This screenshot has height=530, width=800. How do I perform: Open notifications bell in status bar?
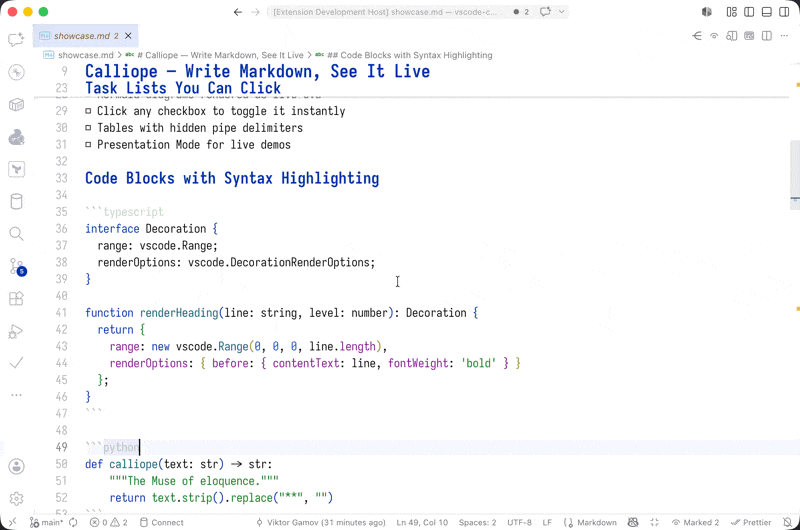coord(787,522)
